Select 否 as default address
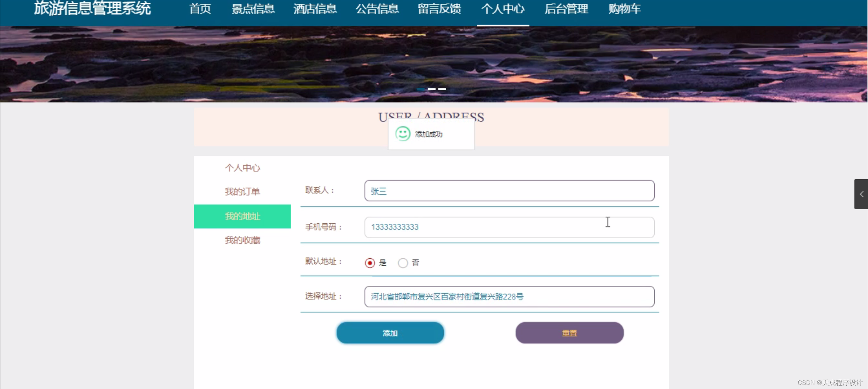This screenshot has height=389, width=868. click(402, 262)
